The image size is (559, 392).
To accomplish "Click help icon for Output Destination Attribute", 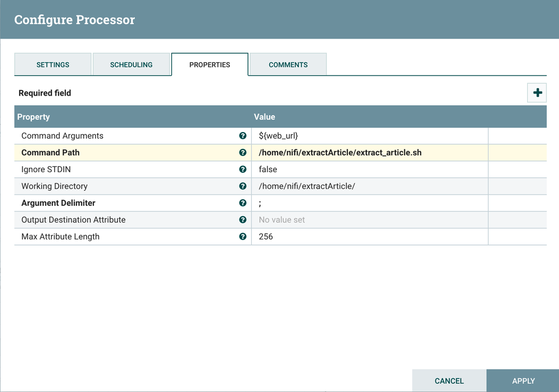I will [x=243, y=220].
